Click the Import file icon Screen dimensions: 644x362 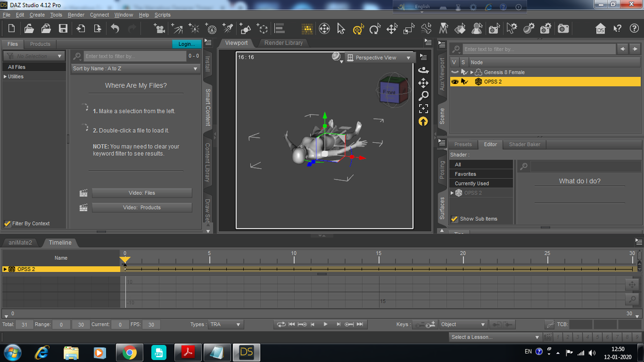pos(80,29)
